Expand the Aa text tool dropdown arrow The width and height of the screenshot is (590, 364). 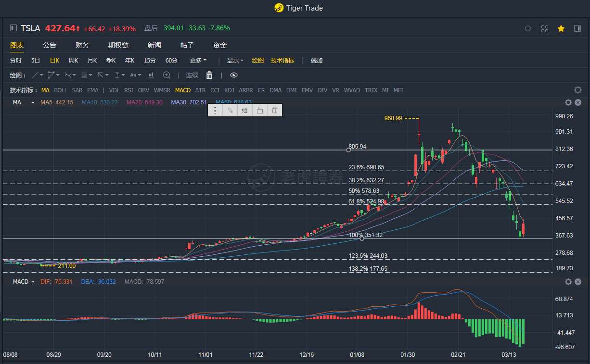click(140, 75)
